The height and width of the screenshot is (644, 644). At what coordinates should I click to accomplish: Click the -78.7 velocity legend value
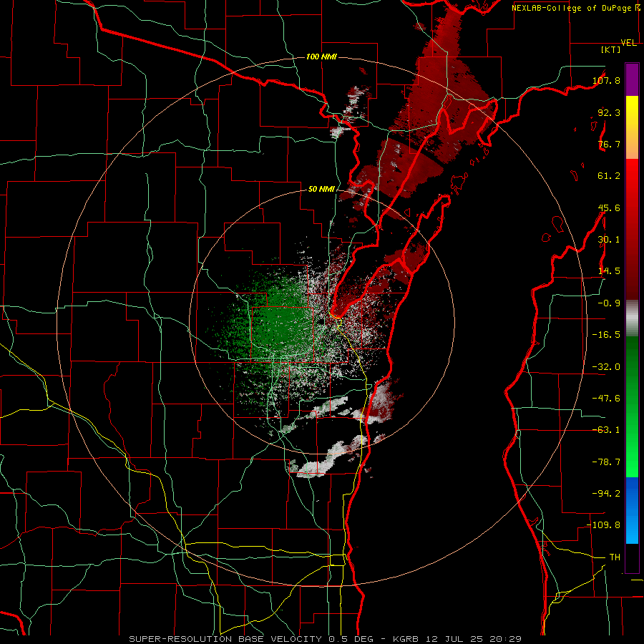click(x=607, y=462)
